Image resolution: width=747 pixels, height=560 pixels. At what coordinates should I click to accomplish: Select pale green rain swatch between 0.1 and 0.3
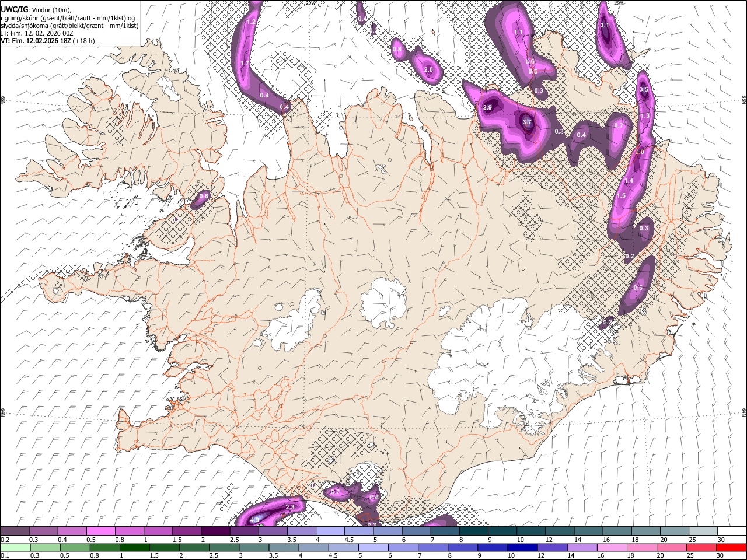click(x=15, y=547)
